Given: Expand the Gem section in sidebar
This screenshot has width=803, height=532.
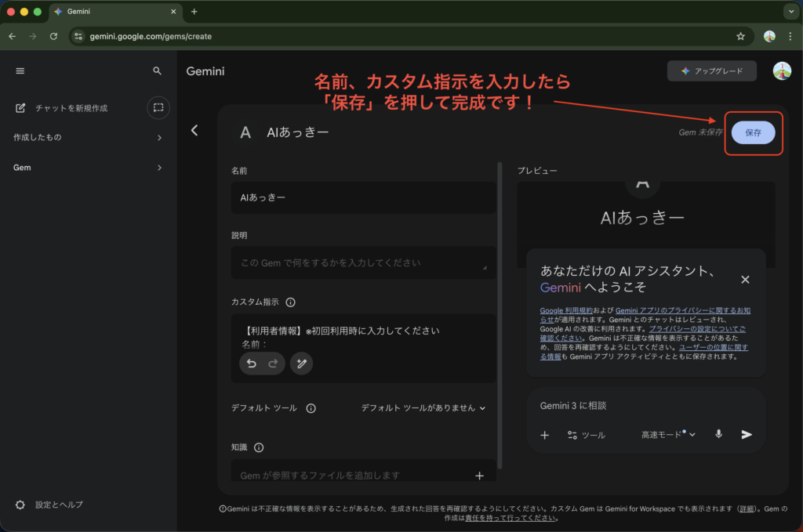Looking at the screenshot, I should tap(159, 168).
